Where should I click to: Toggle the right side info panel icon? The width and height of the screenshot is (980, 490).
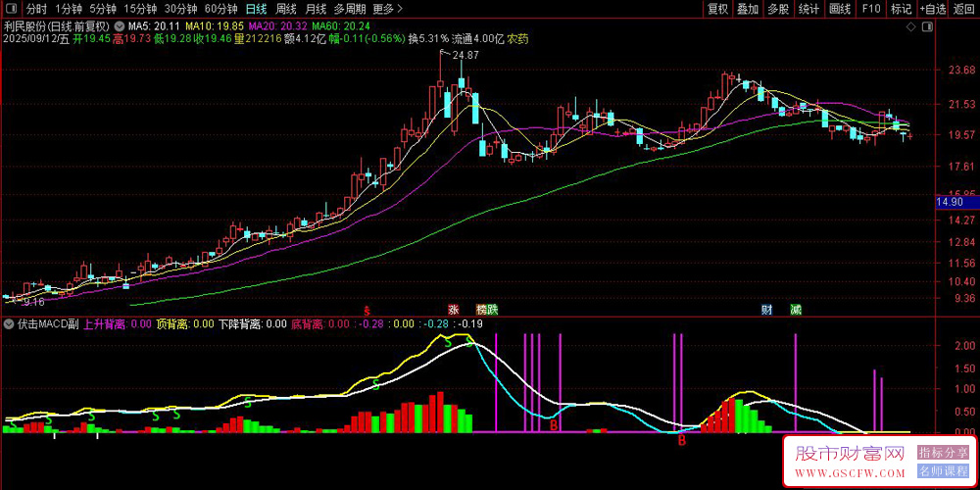[x=928, y=26]
